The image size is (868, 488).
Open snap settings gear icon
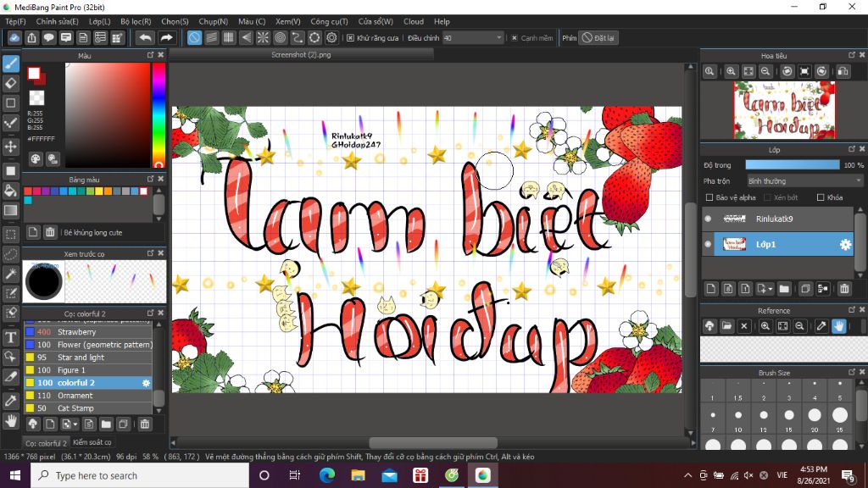[331, 37]
